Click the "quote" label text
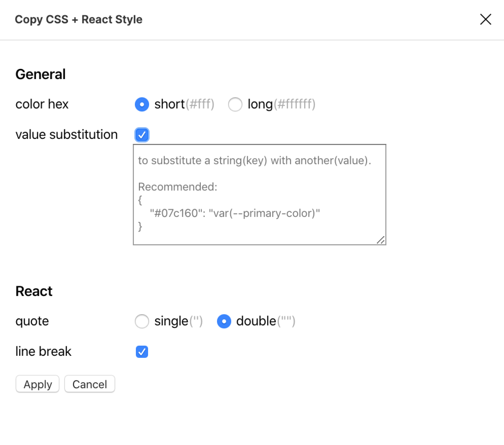Viewport: 504px width, 445px height. pos(32,321)
